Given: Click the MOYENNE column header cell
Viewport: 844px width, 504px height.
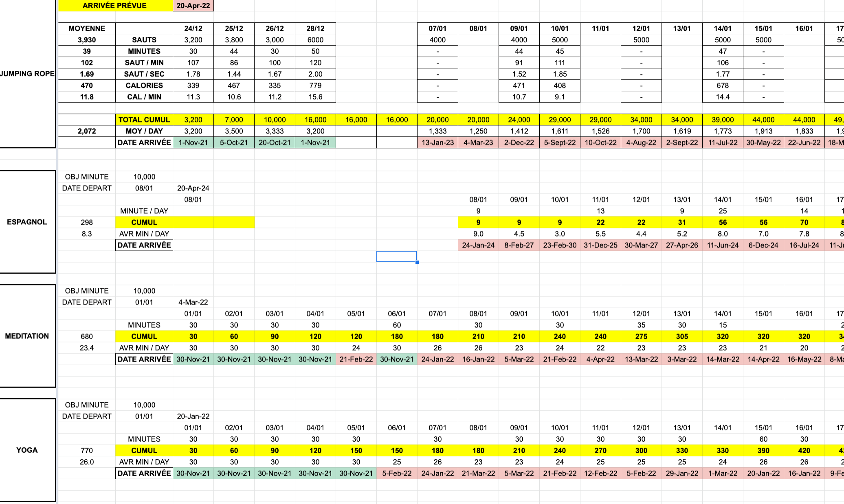Looking at the screenshot, I should [87, 28].
